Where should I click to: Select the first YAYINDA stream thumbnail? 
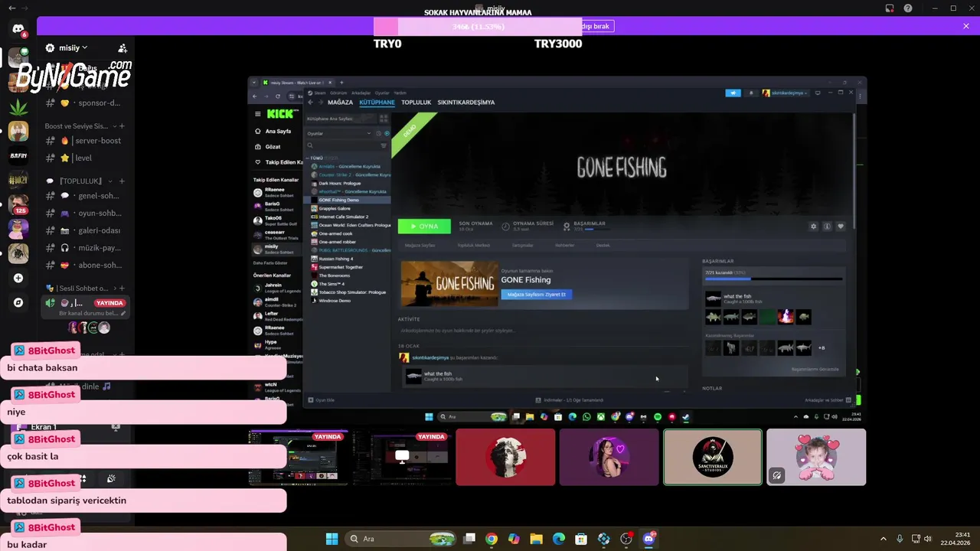[x=298, y=457]
